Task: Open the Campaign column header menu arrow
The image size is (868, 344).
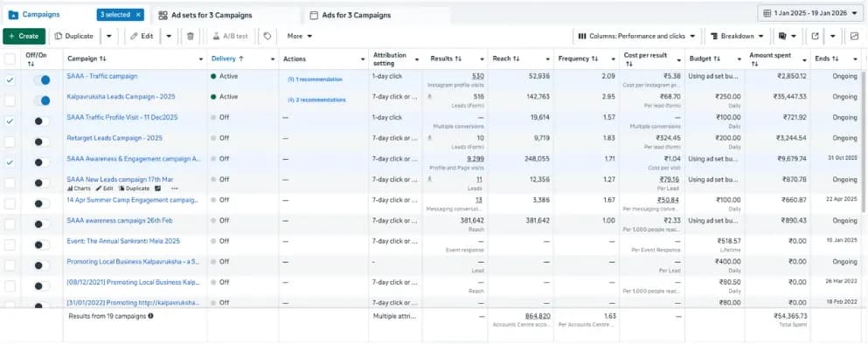Action: click(200, 58)
